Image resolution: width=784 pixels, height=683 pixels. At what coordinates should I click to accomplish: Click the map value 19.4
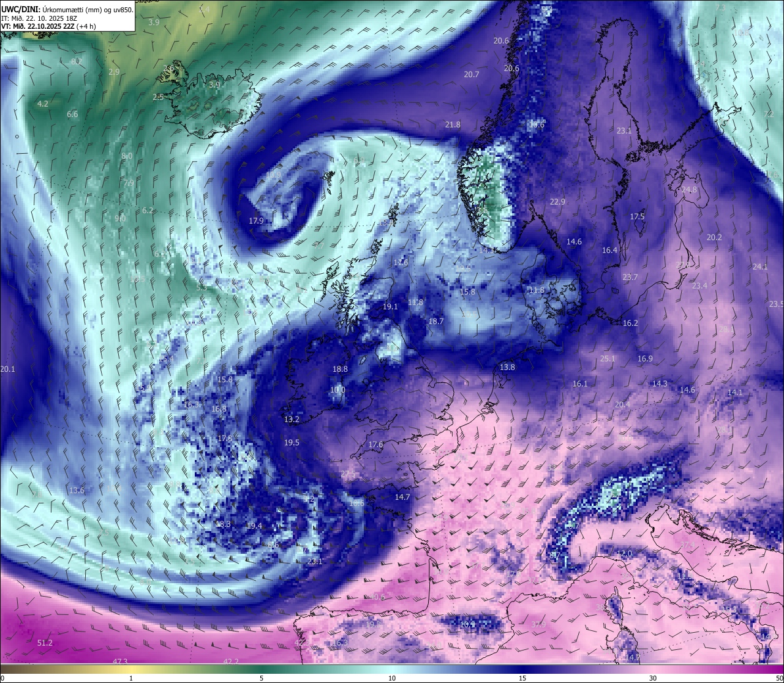point(254,526)
